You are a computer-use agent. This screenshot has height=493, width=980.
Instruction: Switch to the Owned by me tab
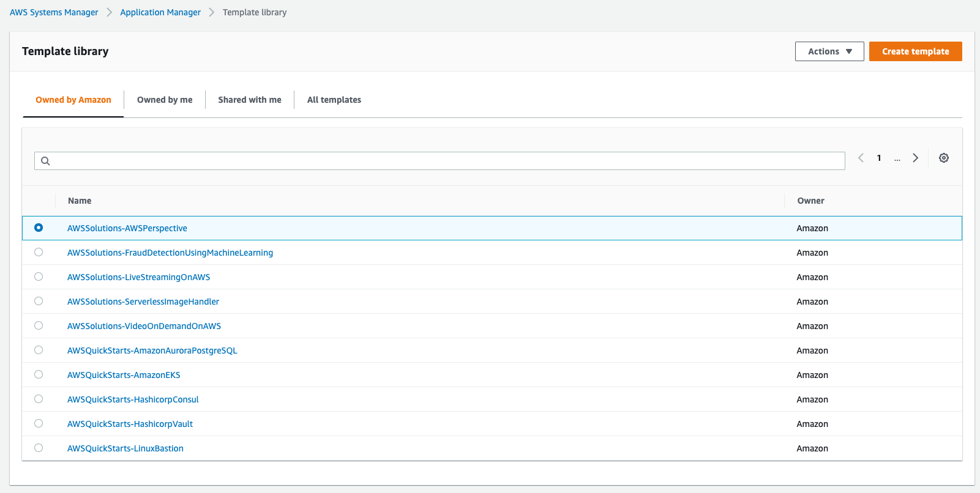coord(165,100)
